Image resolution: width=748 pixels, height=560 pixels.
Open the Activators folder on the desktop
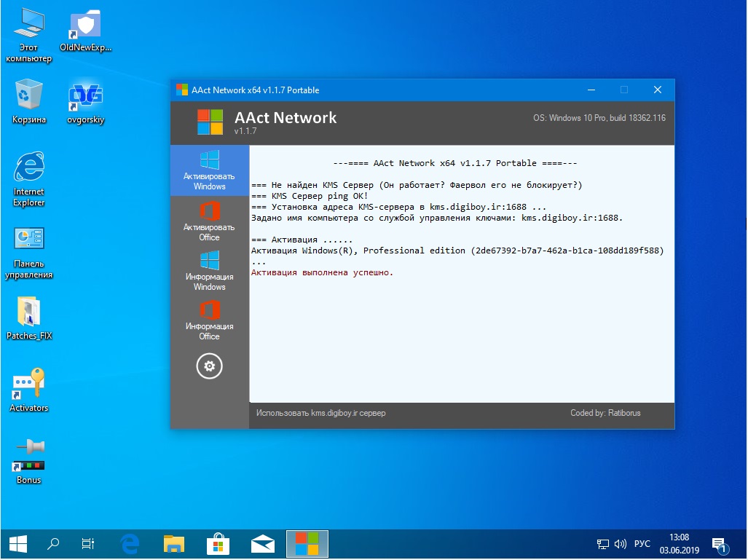tap(28, 390)
